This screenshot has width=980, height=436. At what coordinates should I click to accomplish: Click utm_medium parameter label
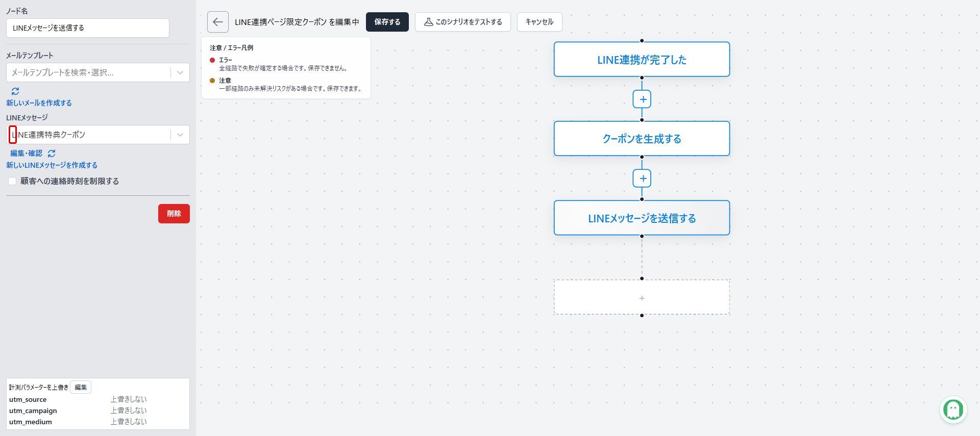tap(31, 422)
